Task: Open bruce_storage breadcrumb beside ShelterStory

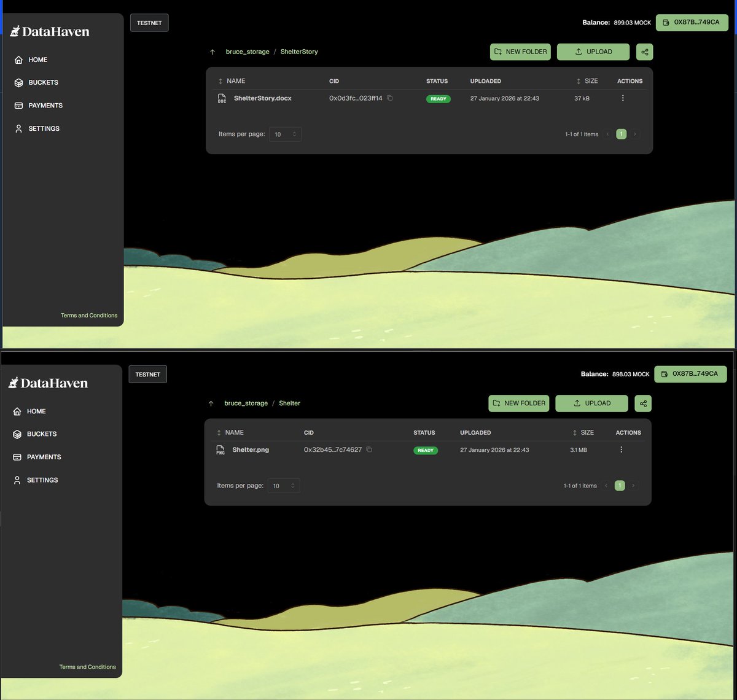Action: [248, 52]
